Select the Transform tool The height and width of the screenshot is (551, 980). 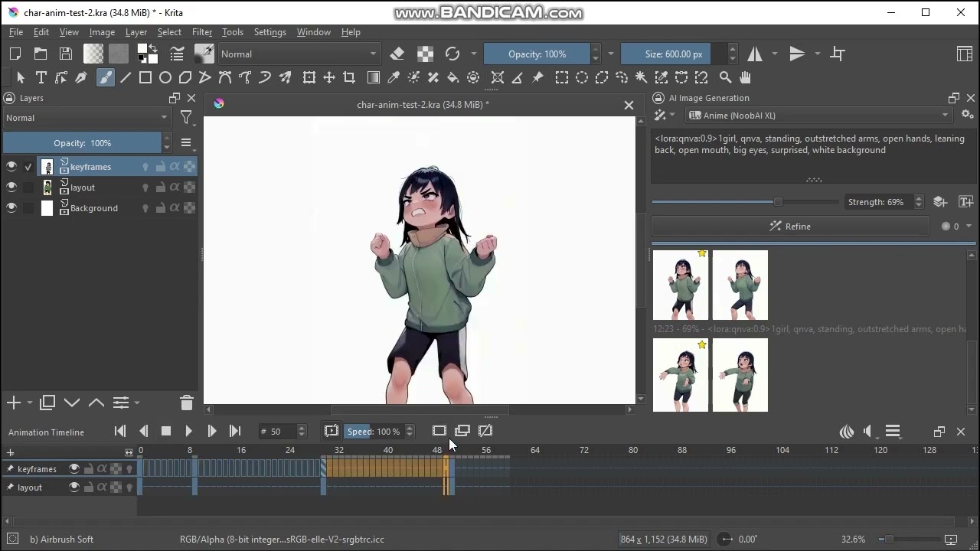point(309,77)
